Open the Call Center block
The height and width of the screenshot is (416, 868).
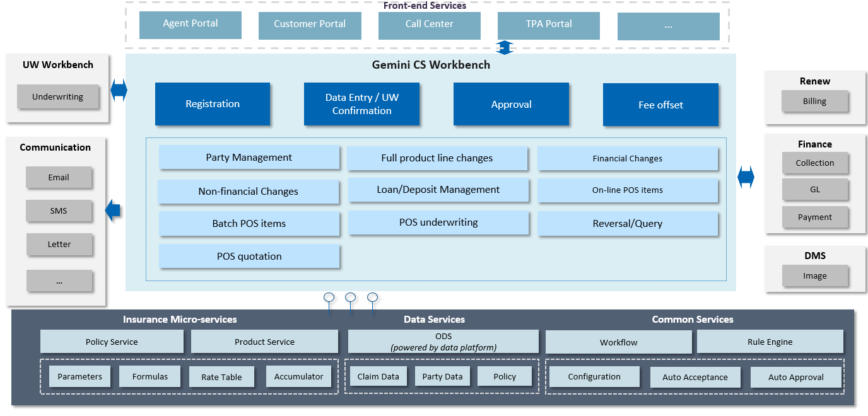click(429, 25)
